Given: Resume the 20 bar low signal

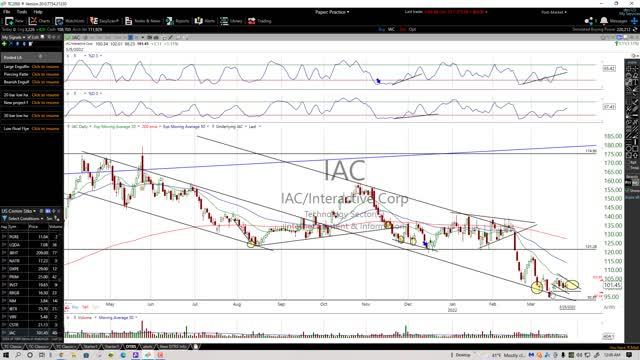Looking at the screenshot, I should 45,95.
